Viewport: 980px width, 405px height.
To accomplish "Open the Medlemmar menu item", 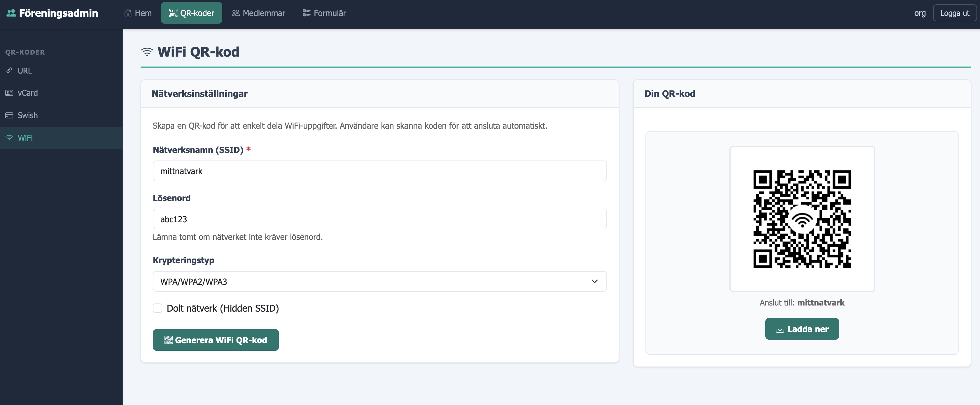I will click(259, 13).
